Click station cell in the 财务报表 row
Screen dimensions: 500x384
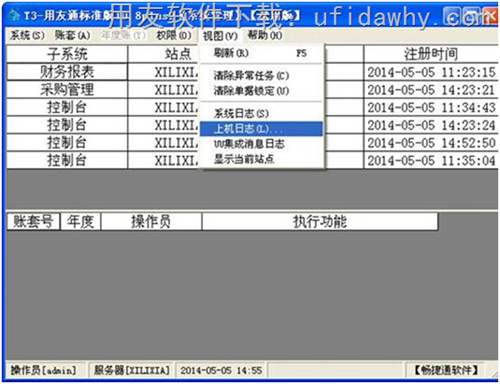coord(164,72)
